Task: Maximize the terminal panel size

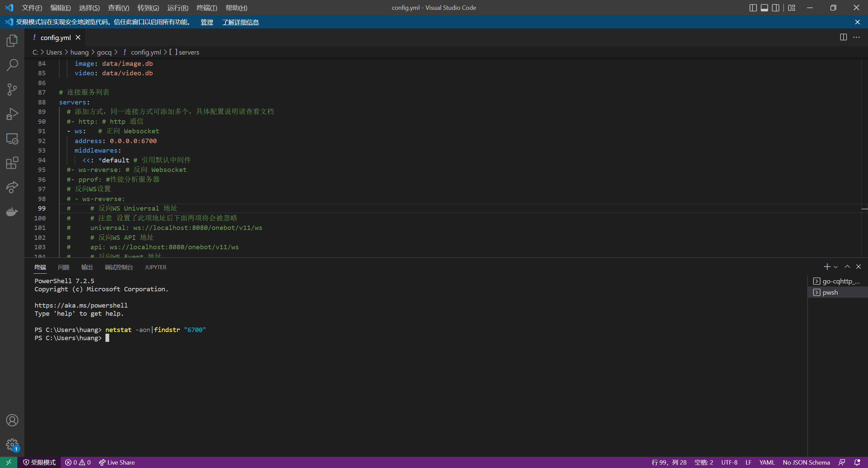Action: click(847, 267)
